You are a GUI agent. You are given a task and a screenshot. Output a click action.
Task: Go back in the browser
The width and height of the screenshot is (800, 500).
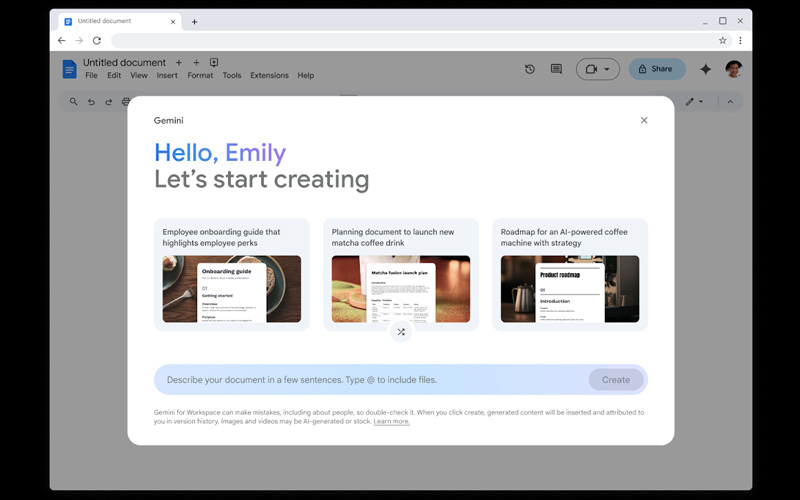[x=62, y=40]
